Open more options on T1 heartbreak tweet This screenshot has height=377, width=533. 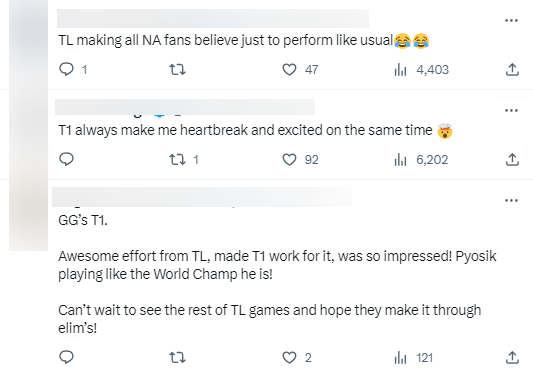pyautogui.click(x=511, y=110)
